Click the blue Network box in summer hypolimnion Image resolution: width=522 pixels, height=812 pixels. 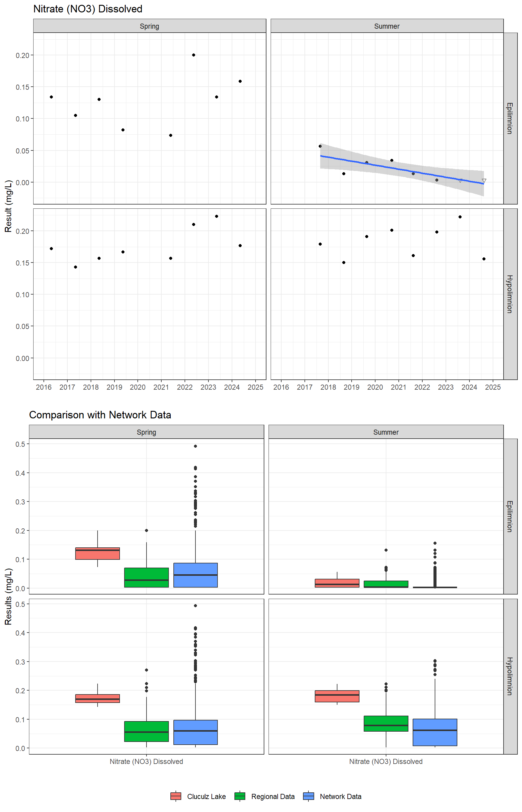[435, 732]
